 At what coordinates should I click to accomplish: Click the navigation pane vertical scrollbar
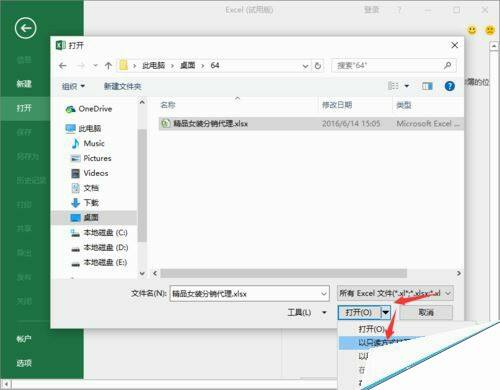142,185
